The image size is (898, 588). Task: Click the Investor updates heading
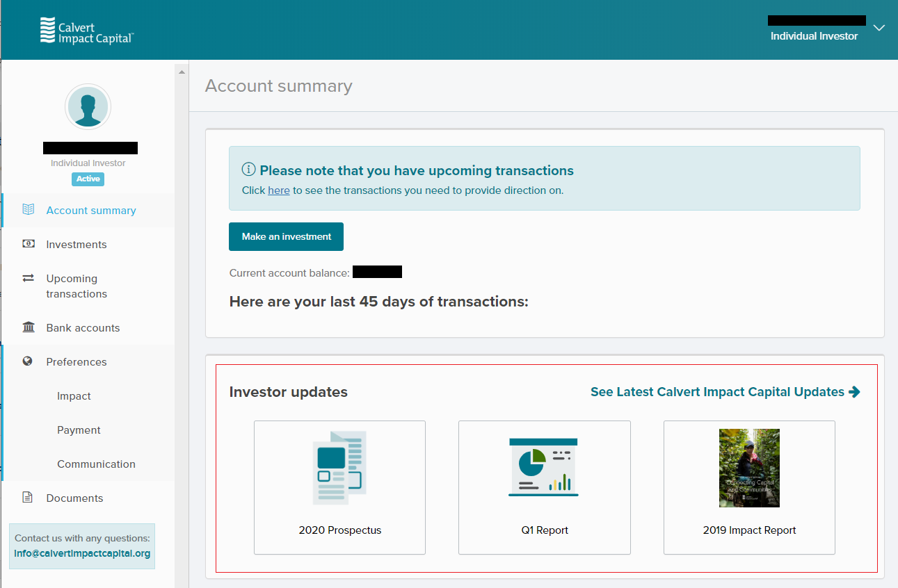(x=288, y=392)
